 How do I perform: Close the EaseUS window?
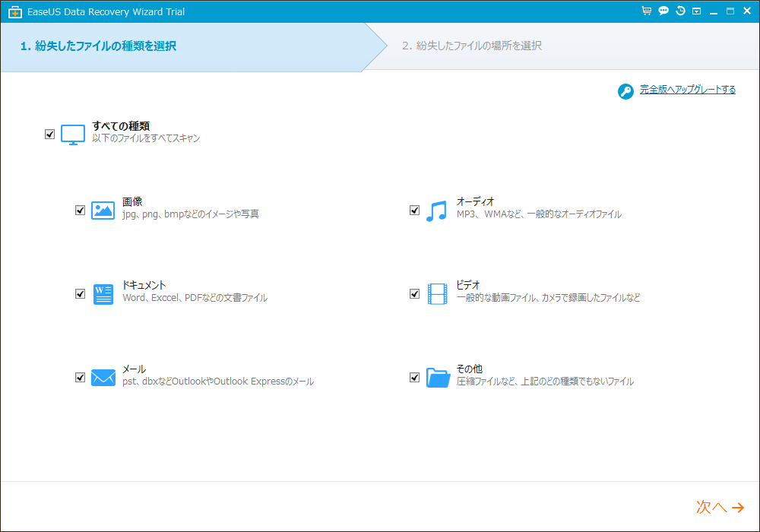[x=747, y=11]
